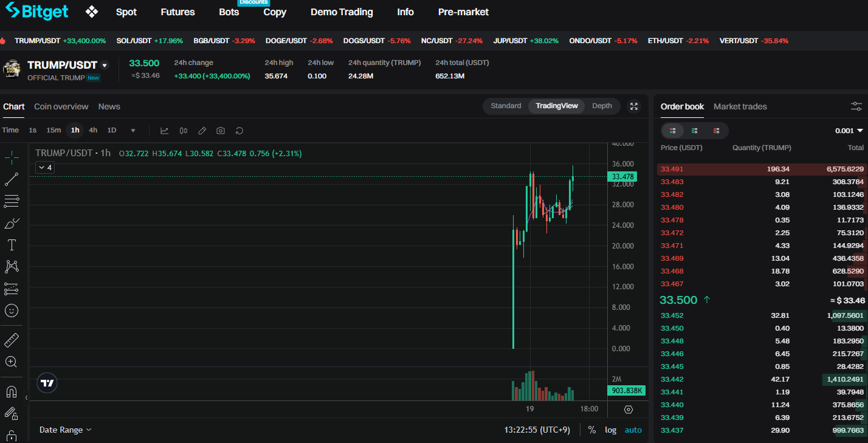
Task: Open the Bots menu
Action: point(229,12)
